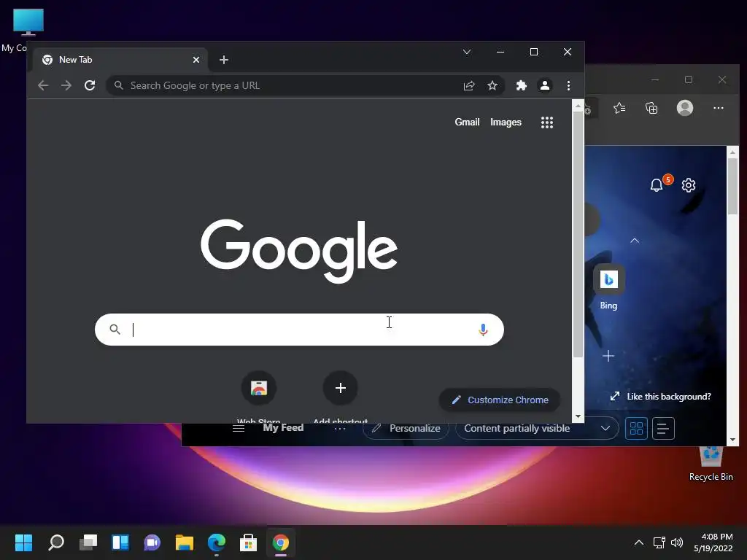The width and height of the screenshot is (747, 560).
Task: Open feed more options ellipsis
Action: tap(340, 429)
